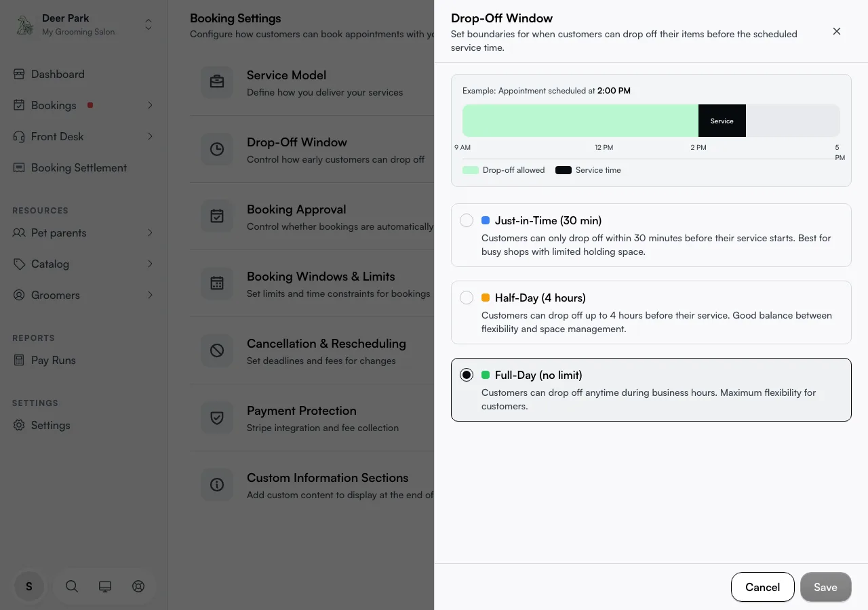The width and height of the screenshot is (868, 610).
Task: Click the monitor icon in bottom toolbar
Action: (x=105, y=587)
